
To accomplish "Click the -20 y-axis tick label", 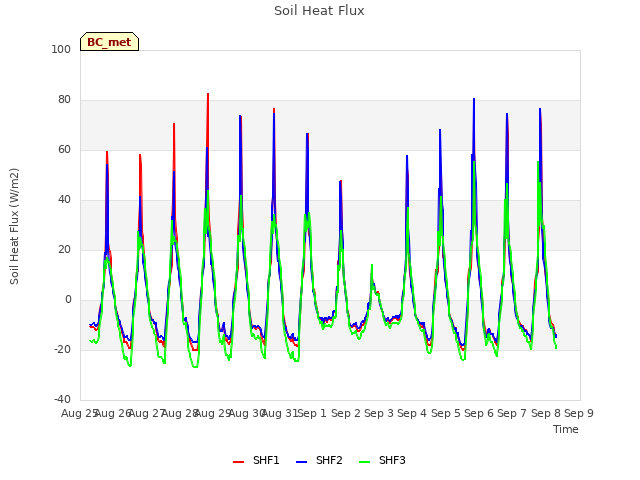I will coord(62,349).
